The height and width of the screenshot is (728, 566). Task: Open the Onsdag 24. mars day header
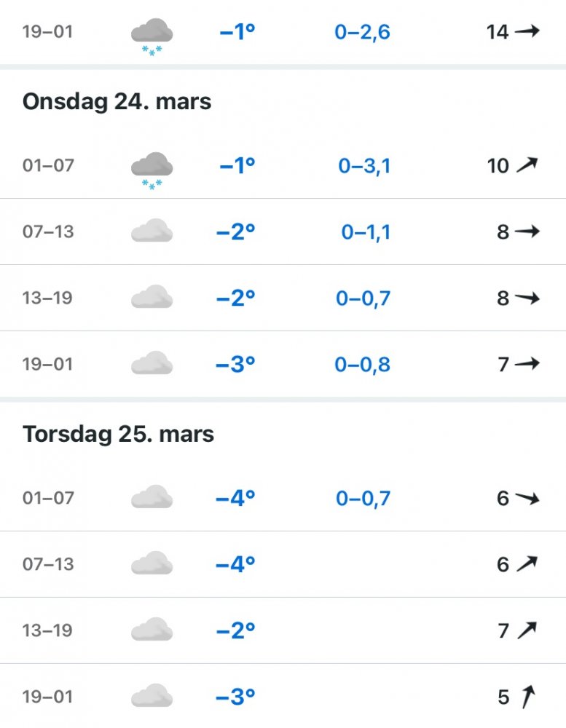[x=117, y=102]
